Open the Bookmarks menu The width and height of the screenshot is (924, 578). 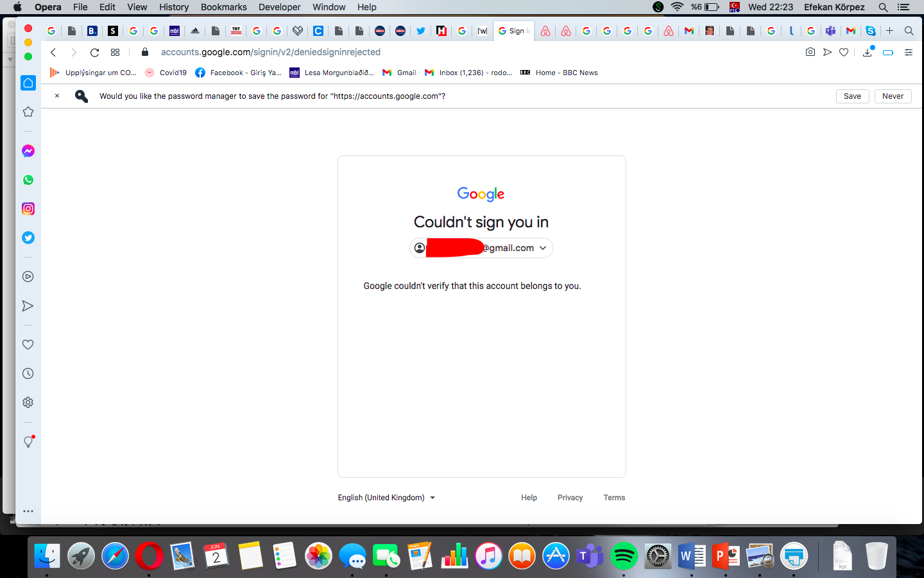224,7
